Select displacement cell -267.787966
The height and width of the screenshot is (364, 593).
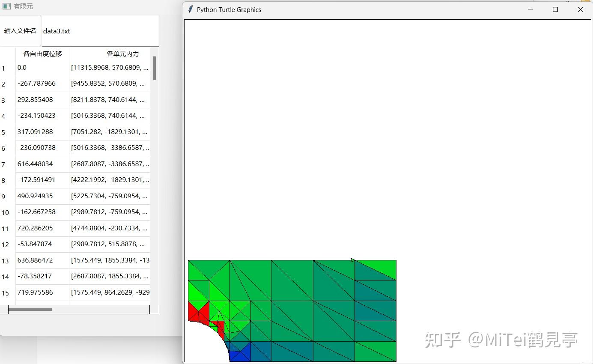pos(42,84)
